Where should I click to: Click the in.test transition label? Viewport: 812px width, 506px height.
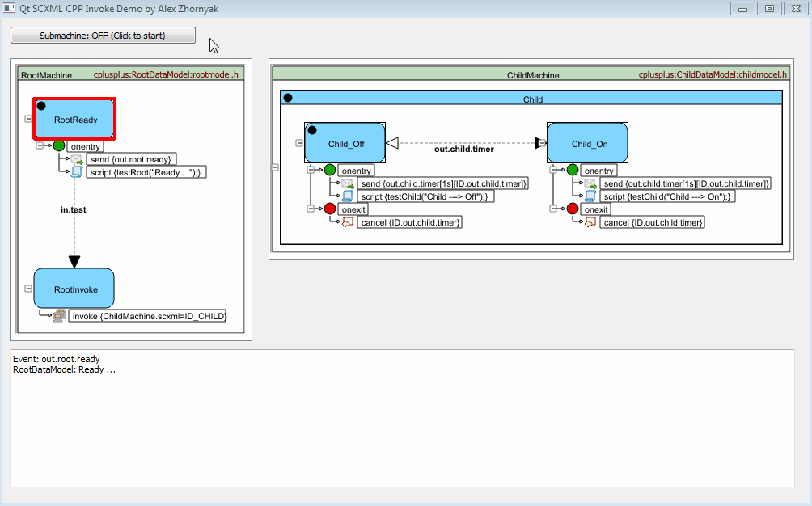[74, 210]
